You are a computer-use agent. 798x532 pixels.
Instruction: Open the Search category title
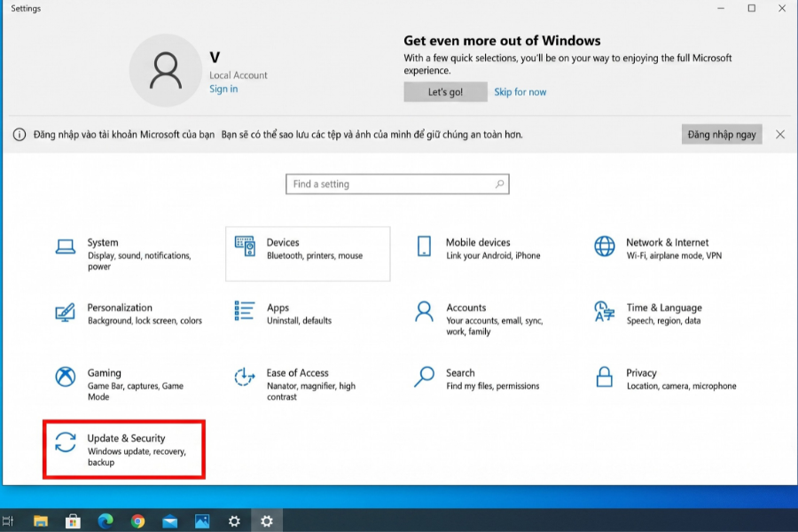click(460, 372)
